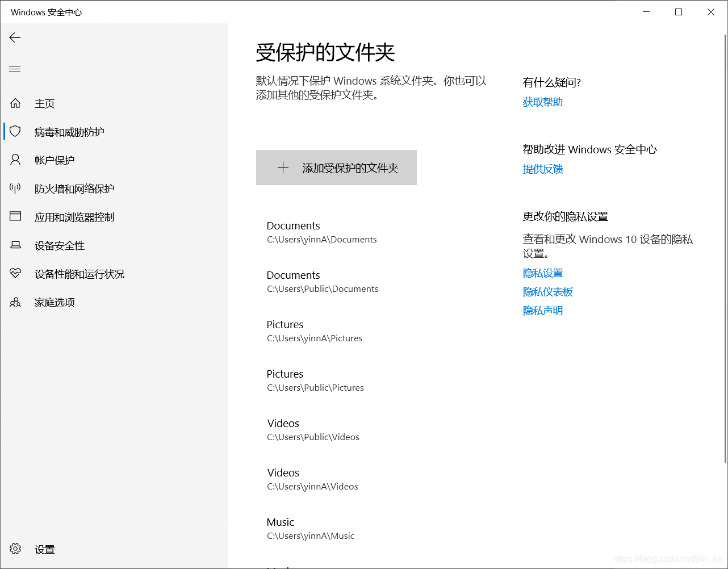728x569 pixels.
Task: Close the Windows 安全中心 window
Action: click(711, 12)
